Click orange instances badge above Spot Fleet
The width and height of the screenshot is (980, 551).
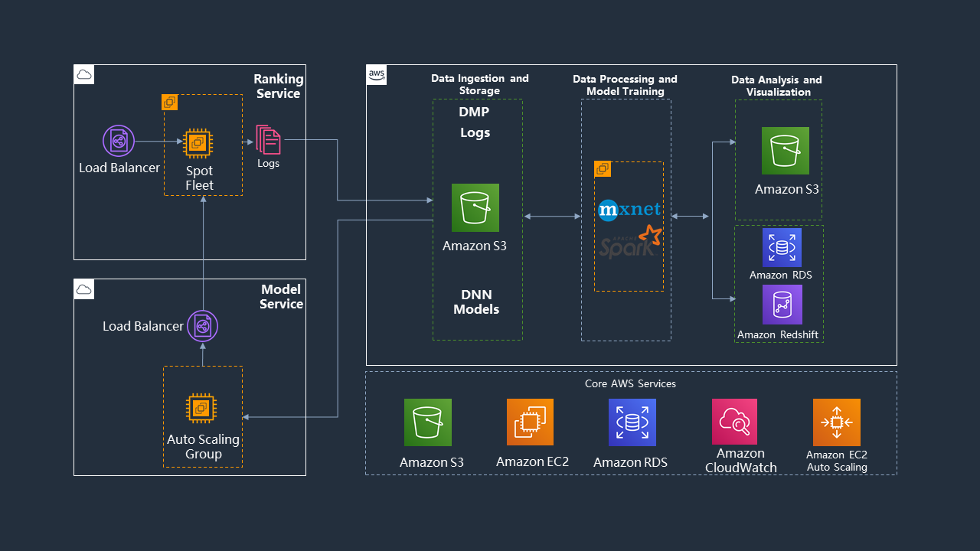click(170, 103)
